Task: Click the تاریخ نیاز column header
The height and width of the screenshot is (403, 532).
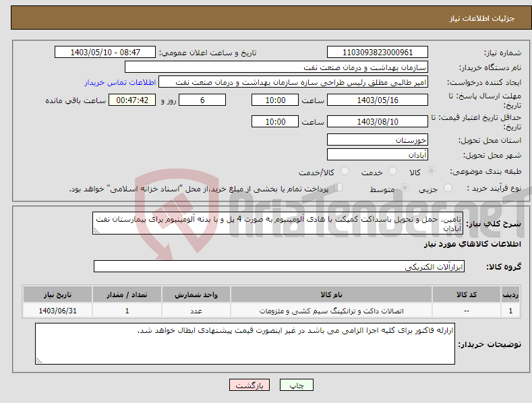Action: click(x=58, y=294)
